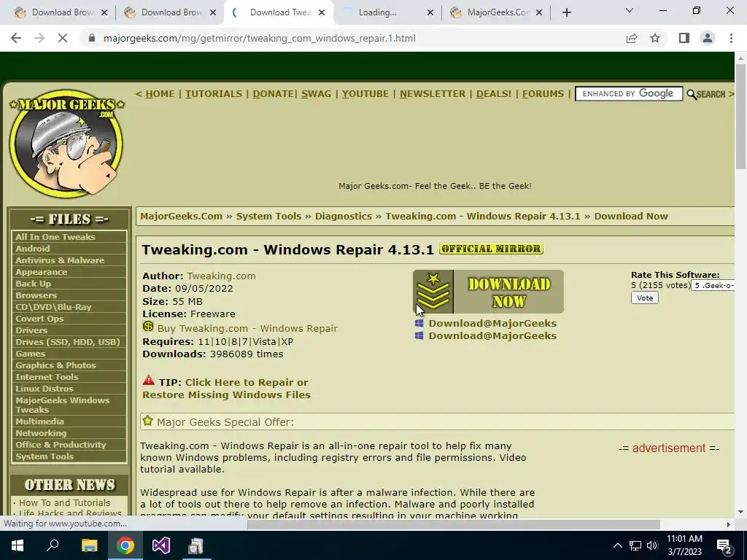Viewport: 747px width, 560px height.
Task: Click the Buy Tweaking.com coin icon
Action: tap(148, 327)
